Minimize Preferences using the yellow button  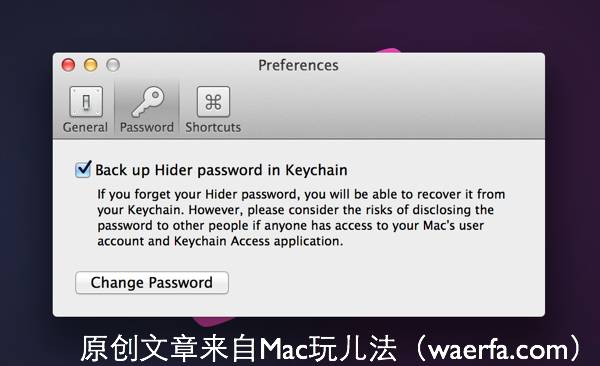click(91, 65)
